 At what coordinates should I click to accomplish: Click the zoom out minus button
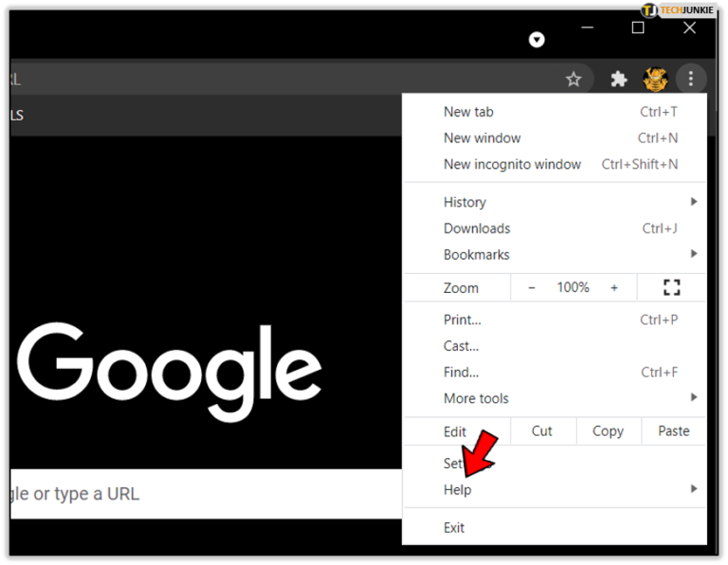pyautogui.click(x=531, y=287)
